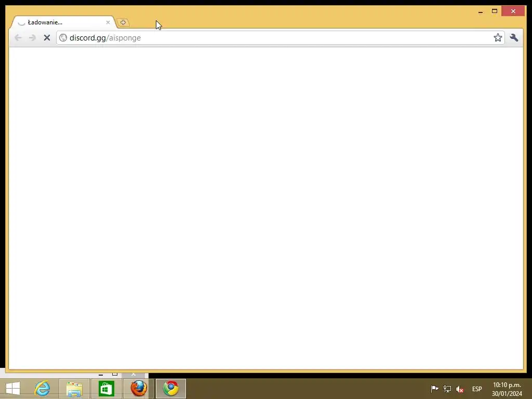Stop the page from loading
Viewport: 532px width, 399px height.
(47, 37)
